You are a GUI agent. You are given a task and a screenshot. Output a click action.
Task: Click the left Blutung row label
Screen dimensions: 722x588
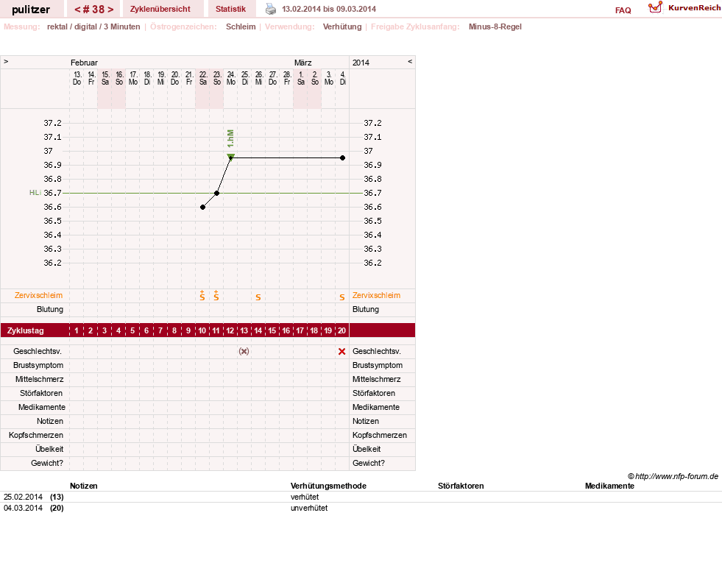50,309
